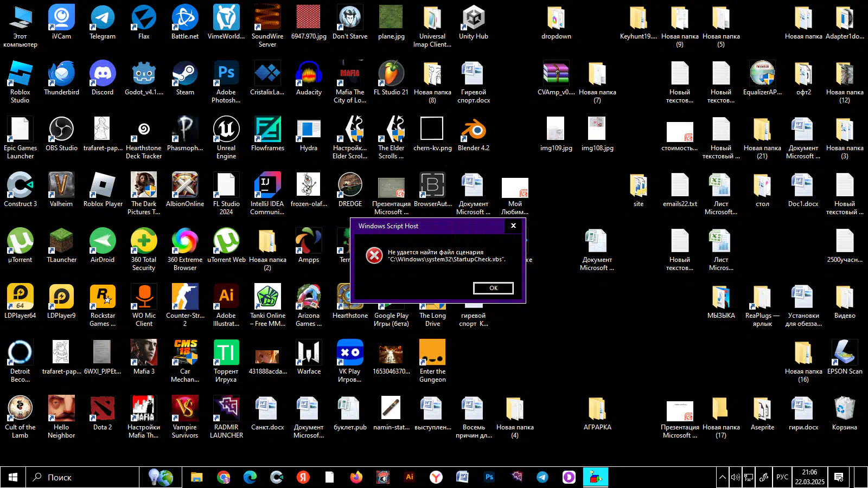Select the Blender 4.2 shortcut
The width and height of the screenshot is (868, 488).
pos(474,134)
